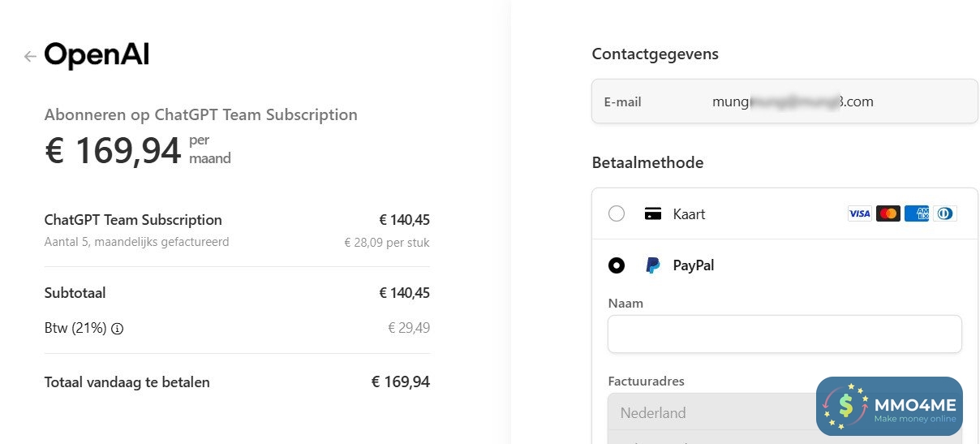Image resolution: width=980 pixels, height=444 pixels.
Task: Click the E-mail contact field
Action: (x=784, y=101)
